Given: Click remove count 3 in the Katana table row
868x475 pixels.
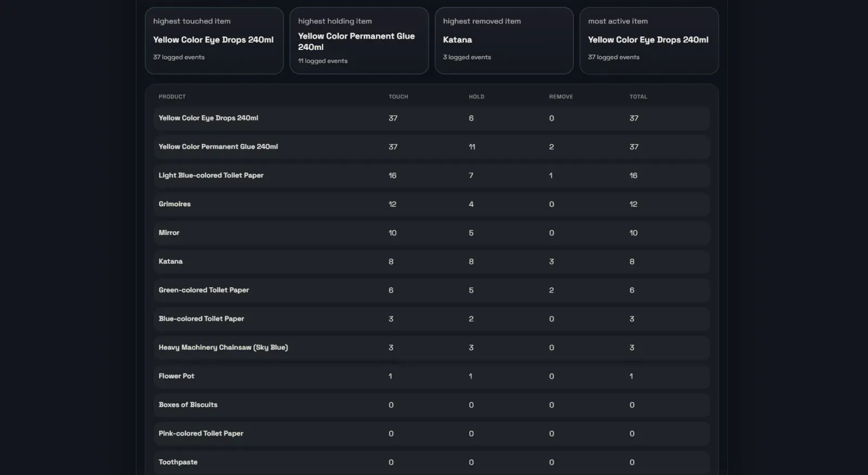Looking at the screenshot, I should coord(551,262).
